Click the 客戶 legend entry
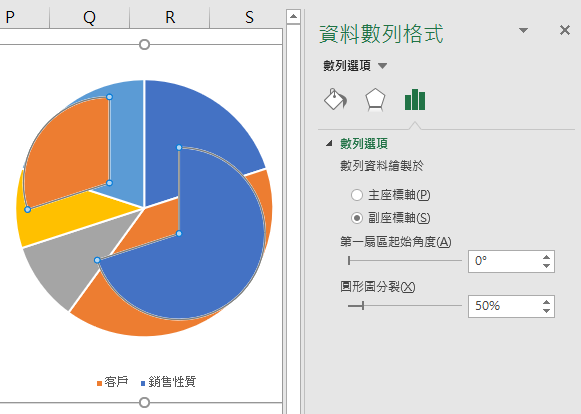 point(112,382)
